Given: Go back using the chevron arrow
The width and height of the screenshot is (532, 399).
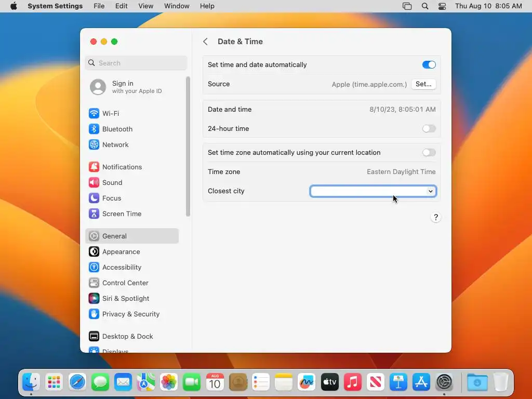Looking at the screenshot, I should (x=205, y=42).
